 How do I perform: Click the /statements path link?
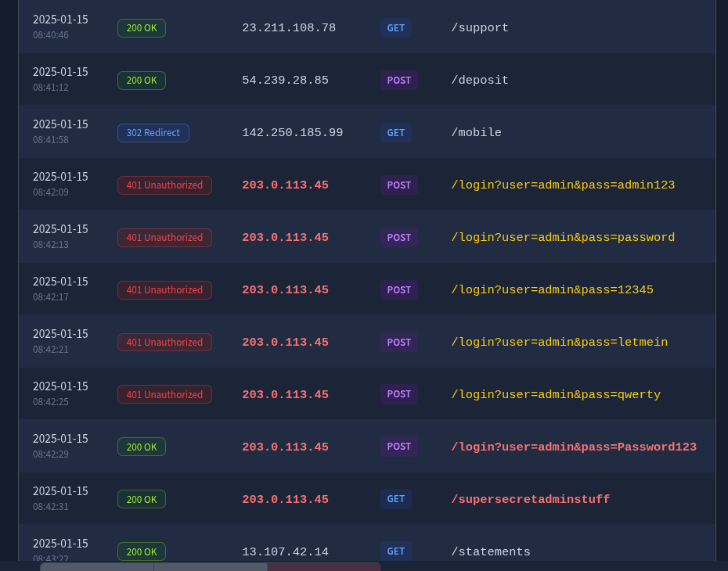(490, 551)
